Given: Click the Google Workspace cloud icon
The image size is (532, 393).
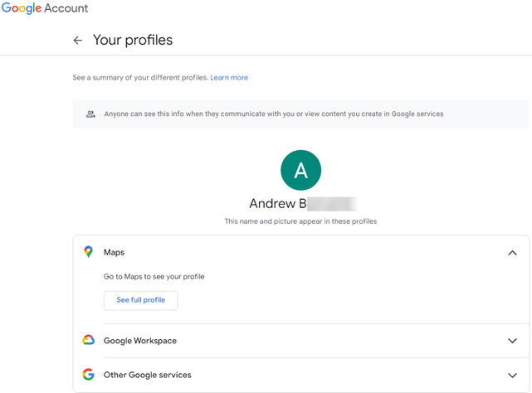Looking at the screenshot, I should click(88, 340).
